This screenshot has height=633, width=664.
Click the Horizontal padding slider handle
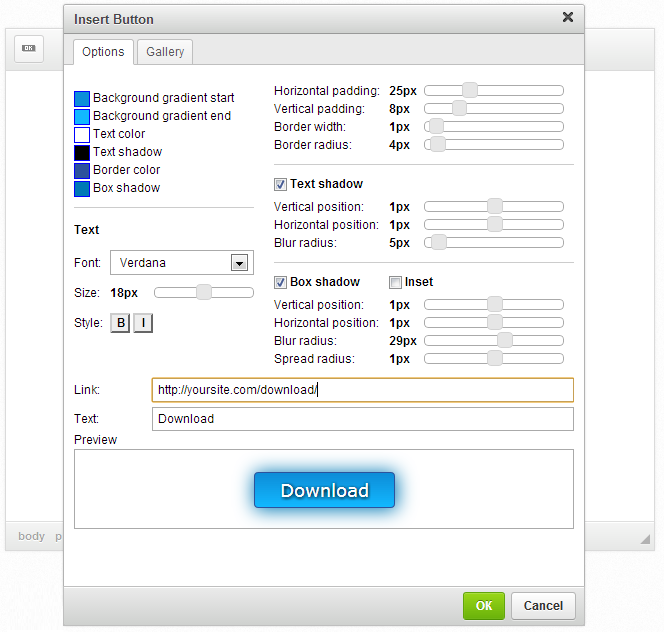coord(469,90)
